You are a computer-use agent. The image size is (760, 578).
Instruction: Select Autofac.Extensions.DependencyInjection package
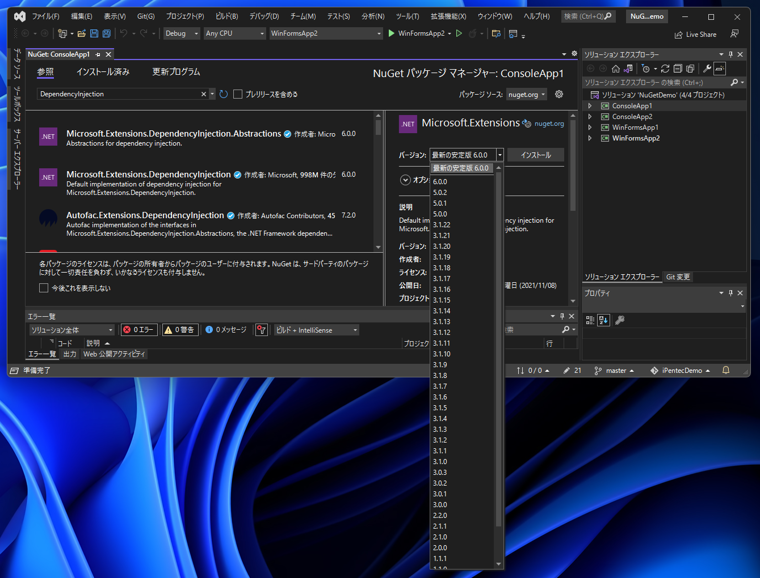[200, 223]
